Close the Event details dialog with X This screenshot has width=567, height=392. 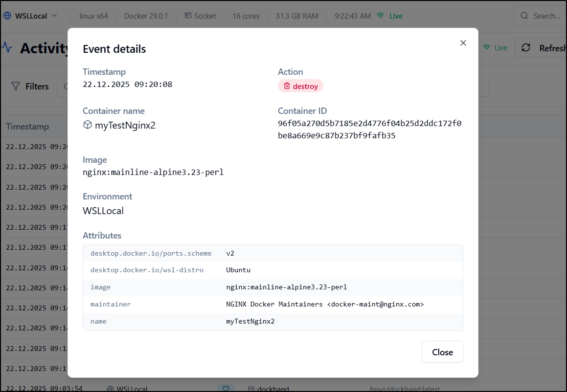point(463,43)
